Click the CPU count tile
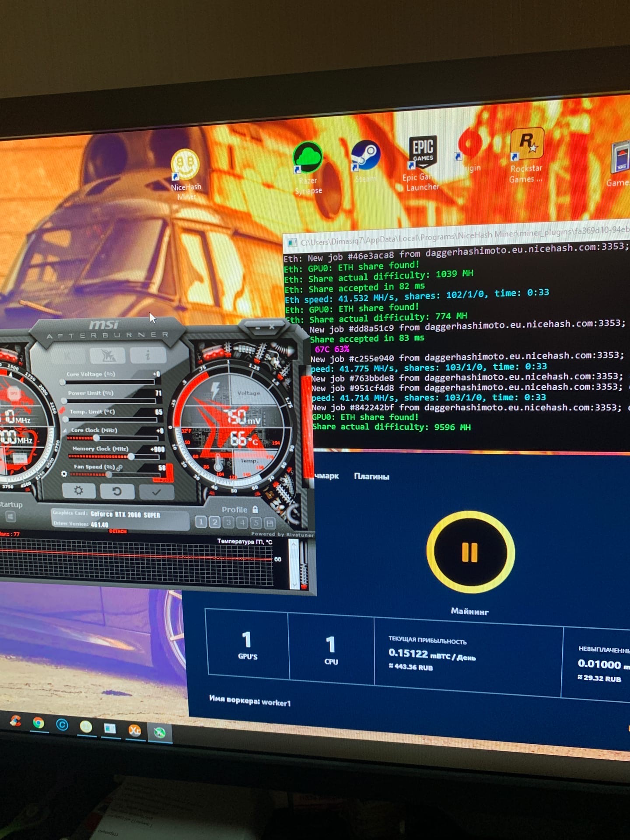Viewport: 630px width, 840px height. click(x=331, y=650)
